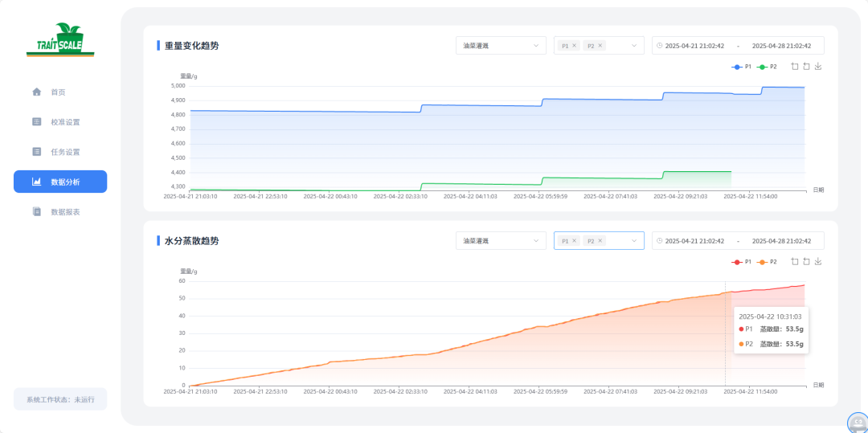The image size is (868, 433).
Task: Expand the P1 P2 multi-select in 重量变化趋势 panel
Action: (599, 45)
